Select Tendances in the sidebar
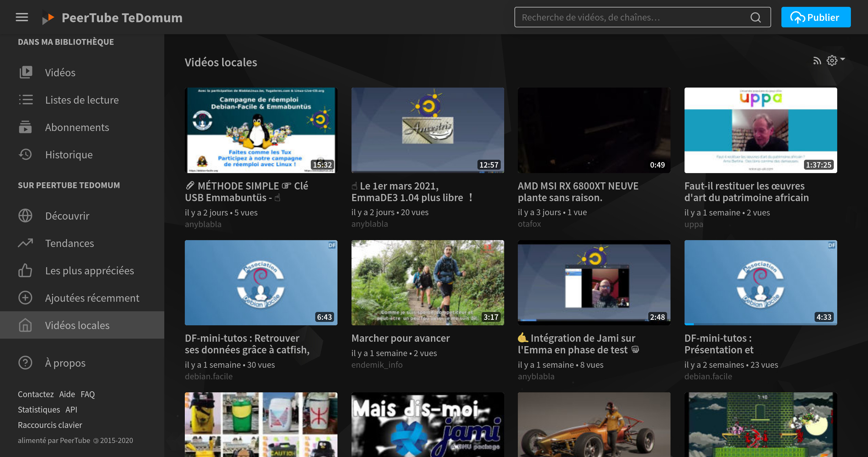 pos(69,243)
